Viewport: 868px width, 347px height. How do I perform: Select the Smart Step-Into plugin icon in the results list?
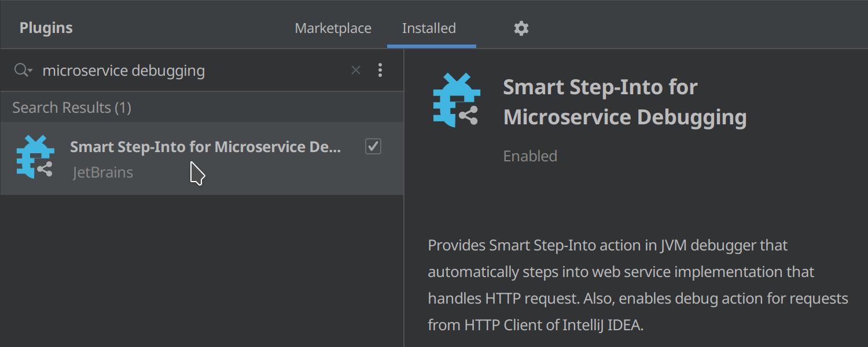click(35, 157)
